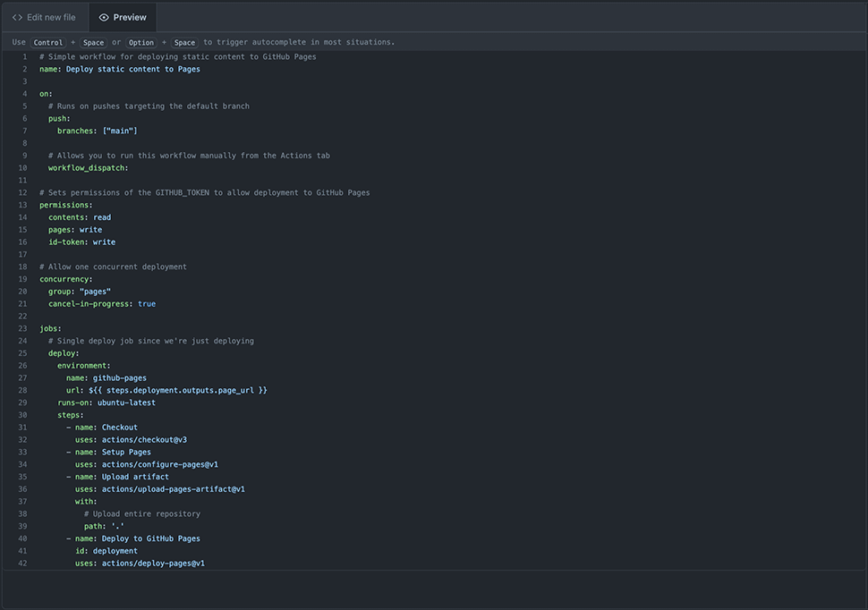The width and height of the screenshot is (868, 610).
Task: Click the Control key hint badge
Action: [48, 42]
